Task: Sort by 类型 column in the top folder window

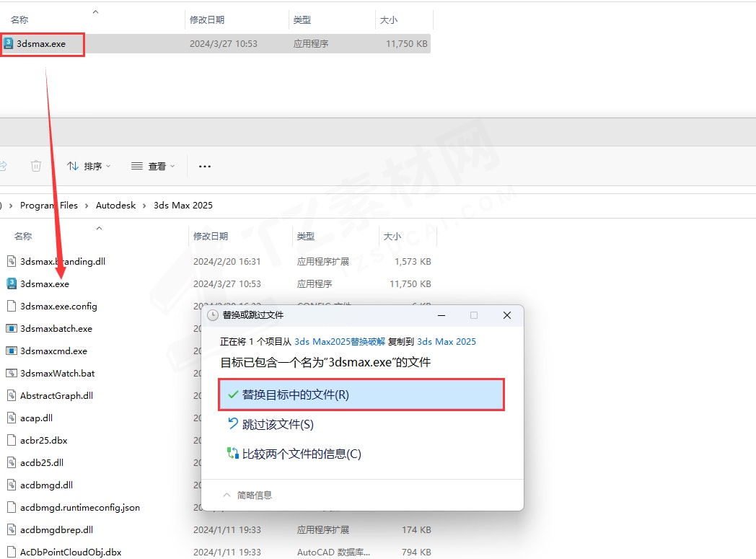Action: point(302,19)
